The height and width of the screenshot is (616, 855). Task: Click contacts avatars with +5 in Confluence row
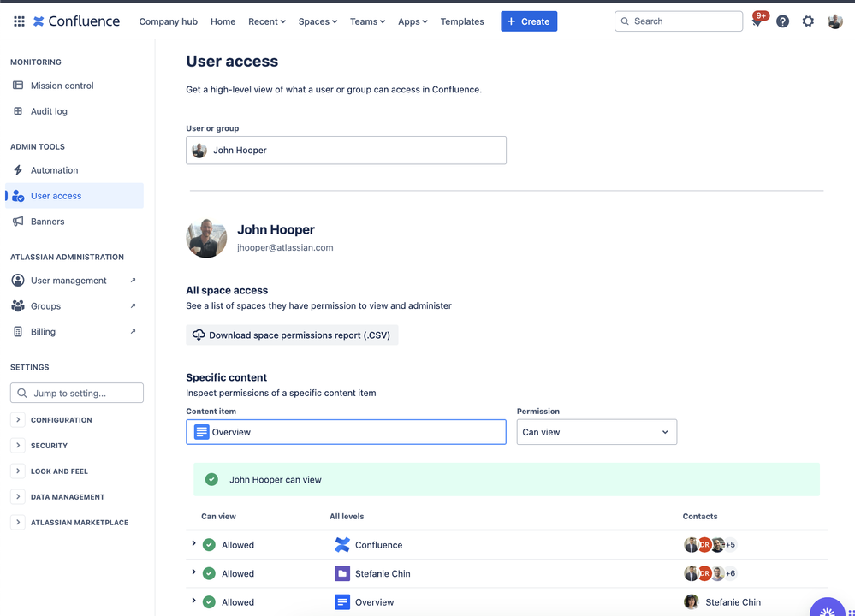pyautogui.click(x=710, y=545)
